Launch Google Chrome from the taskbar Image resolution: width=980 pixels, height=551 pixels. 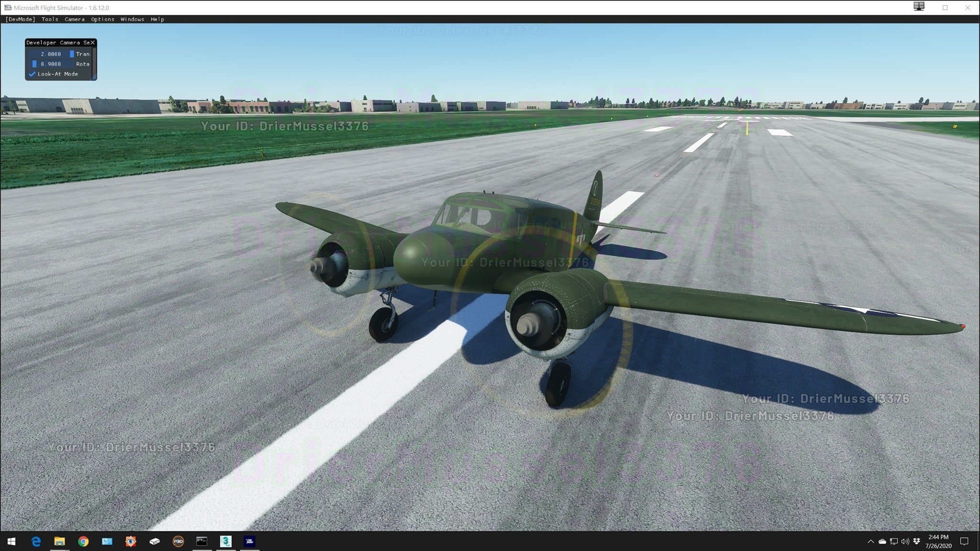[x=83, y=541]
